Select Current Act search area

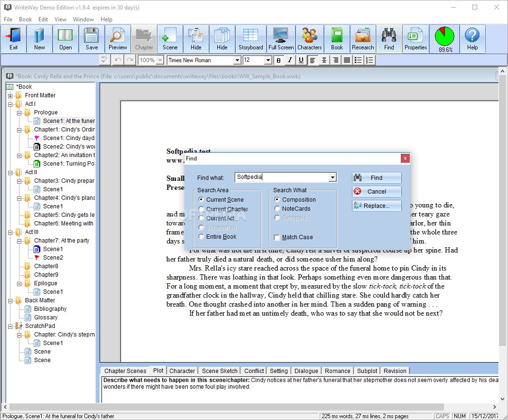tap(201, 218)
